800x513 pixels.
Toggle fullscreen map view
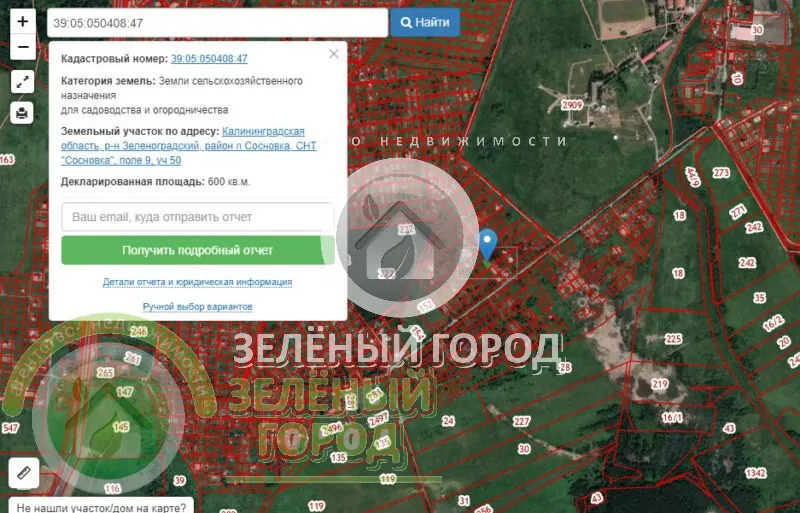pyautogui.click(x=23, y=82)
